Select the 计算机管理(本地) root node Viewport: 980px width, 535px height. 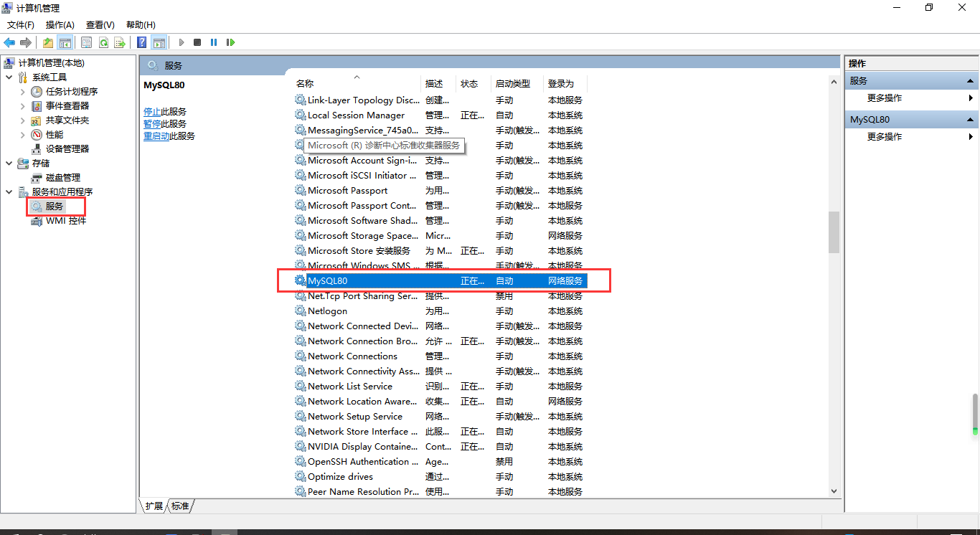click(x=51, y=63)
